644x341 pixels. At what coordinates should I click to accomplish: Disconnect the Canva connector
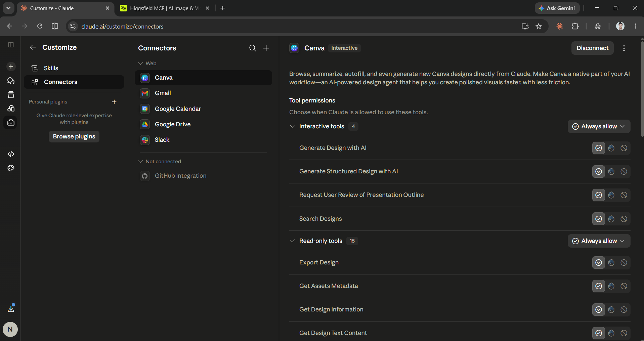click(x=593, y=48)
